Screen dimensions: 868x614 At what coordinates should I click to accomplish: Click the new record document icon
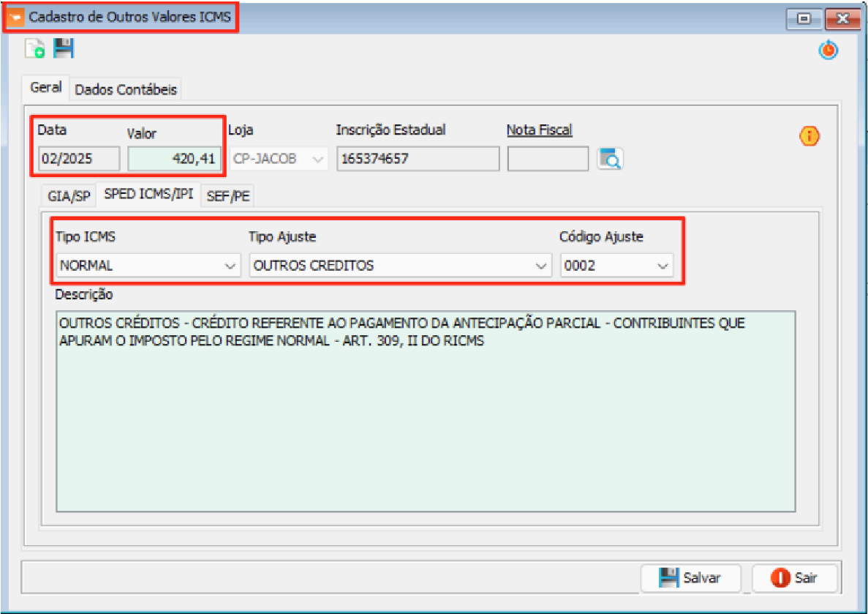click(x=34, y=49)
